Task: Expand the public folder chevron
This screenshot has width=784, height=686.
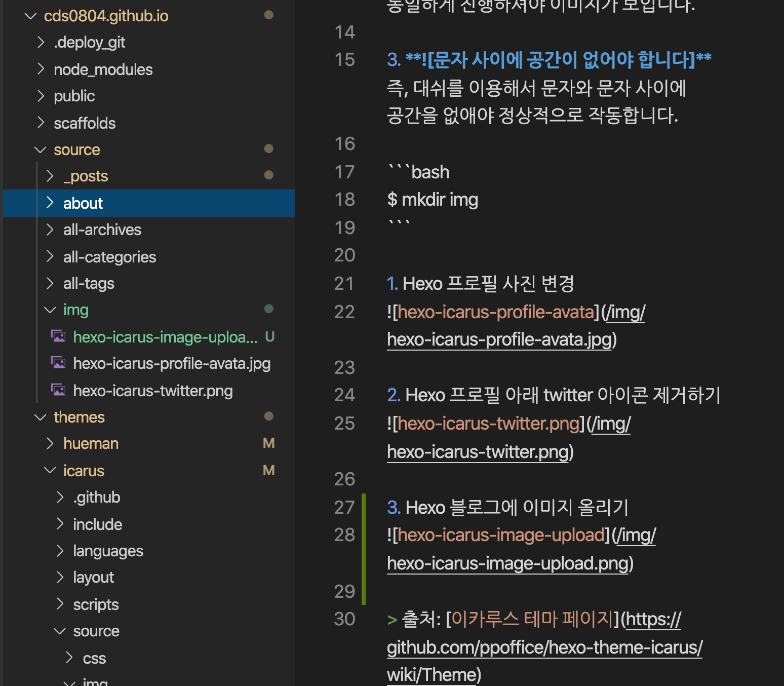Action: pyautogui.click(x=41, y=96)
